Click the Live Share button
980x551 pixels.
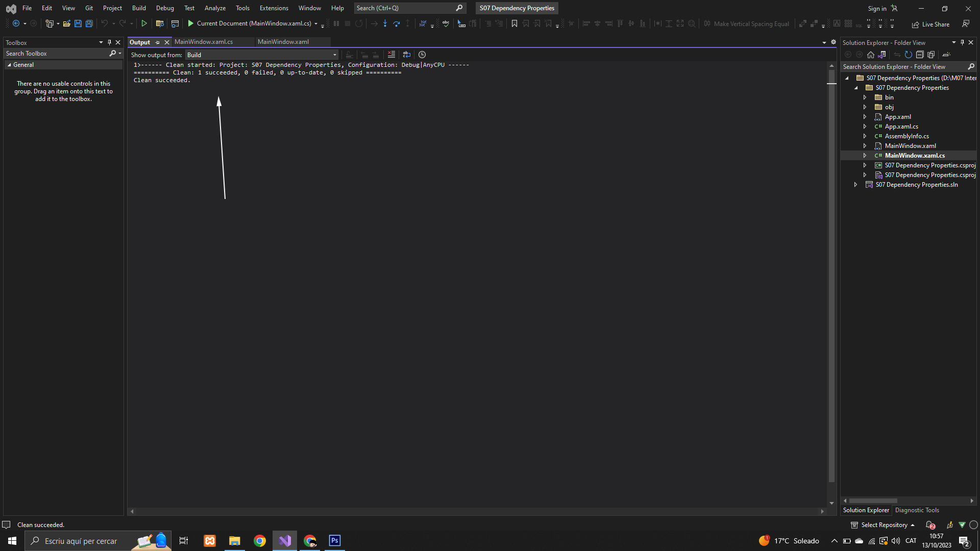[931, 24]
